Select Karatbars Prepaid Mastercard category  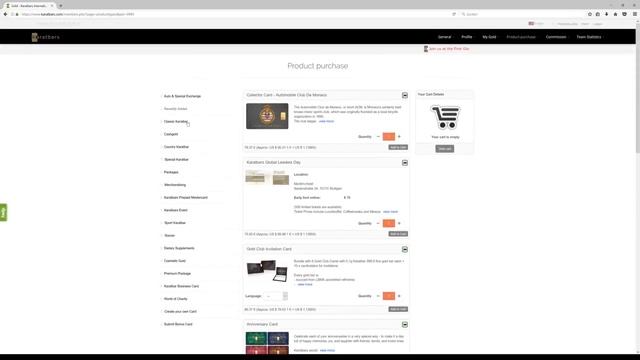pyautogui.click(x=186, y=198)
